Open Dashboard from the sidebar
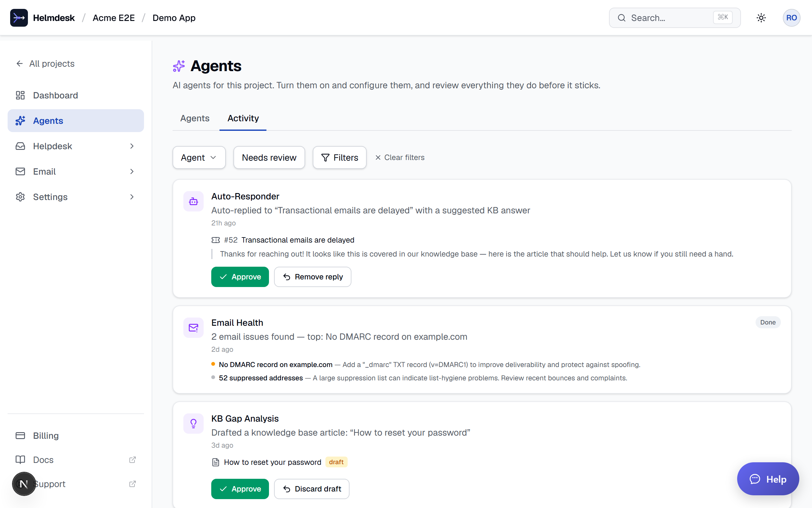This screenshot has height=508, width=812. 76,96
